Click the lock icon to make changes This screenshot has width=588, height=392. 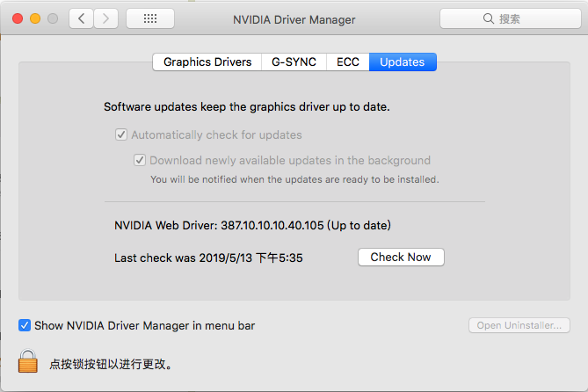coord(28,361)
